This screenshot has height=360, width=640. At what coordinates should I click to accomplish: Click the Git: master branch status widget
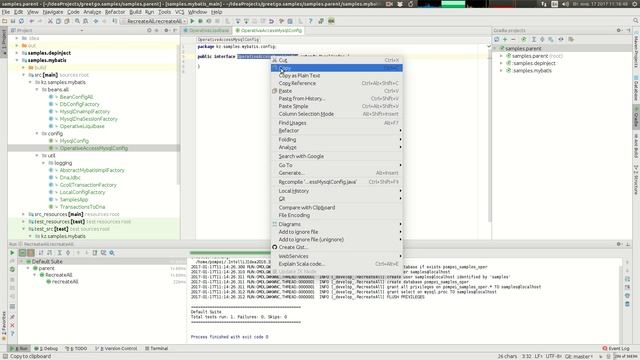pyautogui.click(x=579, y=356)
